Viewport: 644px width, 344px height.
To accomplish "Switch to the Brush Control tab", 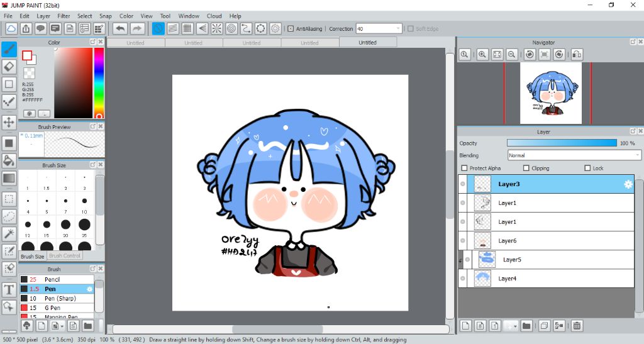I will pos(65,256).
